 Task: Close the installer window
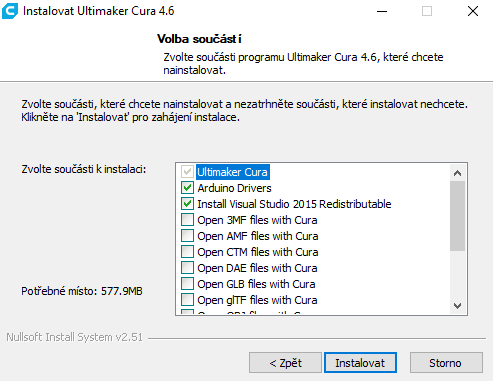[x=473, y=11]
